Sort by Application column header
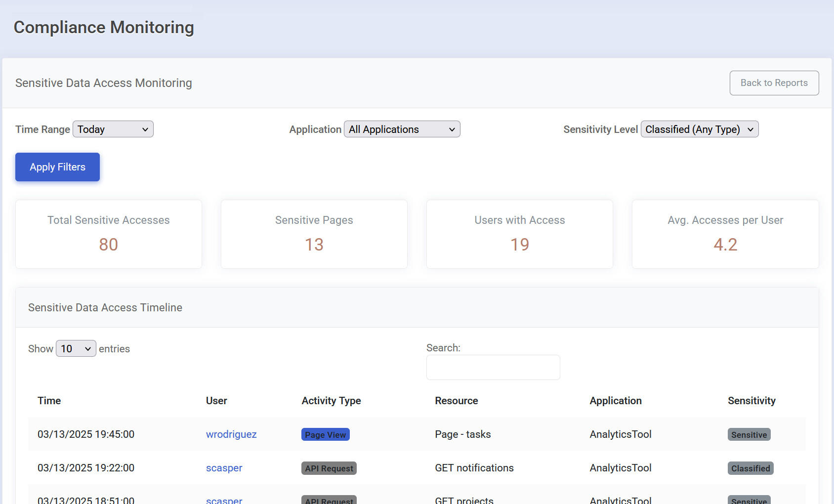This screenshot has height=504, width=834. tap(615, 401)
